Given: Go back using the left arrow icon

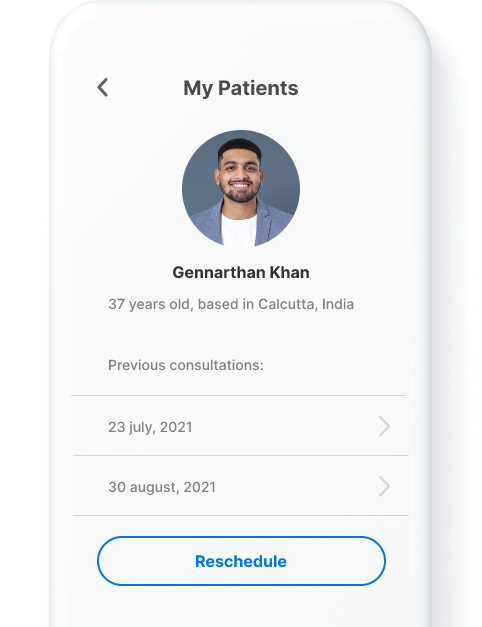Looking at the screenshot, I should (x=103, y=87).
